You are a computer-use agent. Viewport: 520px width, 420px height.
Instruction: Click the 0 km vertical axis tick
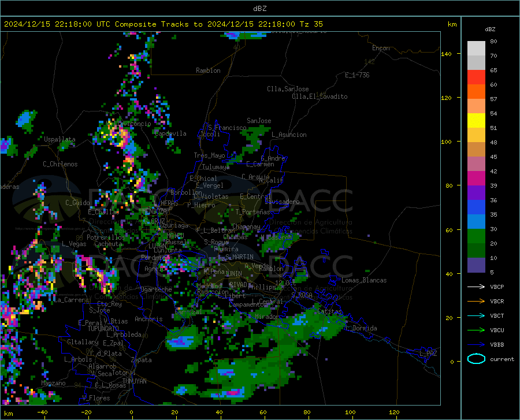coord(452,362)
